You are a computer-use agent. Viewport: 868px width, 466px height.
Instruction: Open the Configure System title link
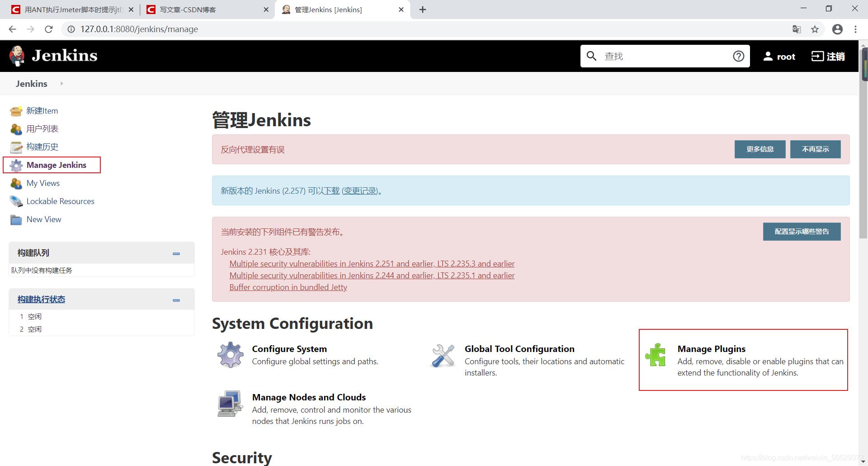coord(289,349)
